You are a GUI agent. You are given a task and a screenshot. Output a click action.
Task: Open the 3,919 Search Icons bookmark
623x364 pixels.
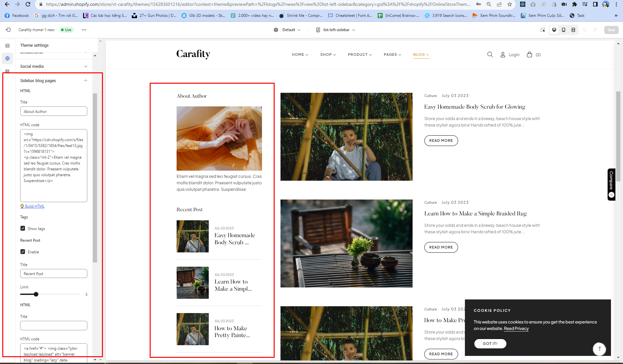(x=446, y=16)
